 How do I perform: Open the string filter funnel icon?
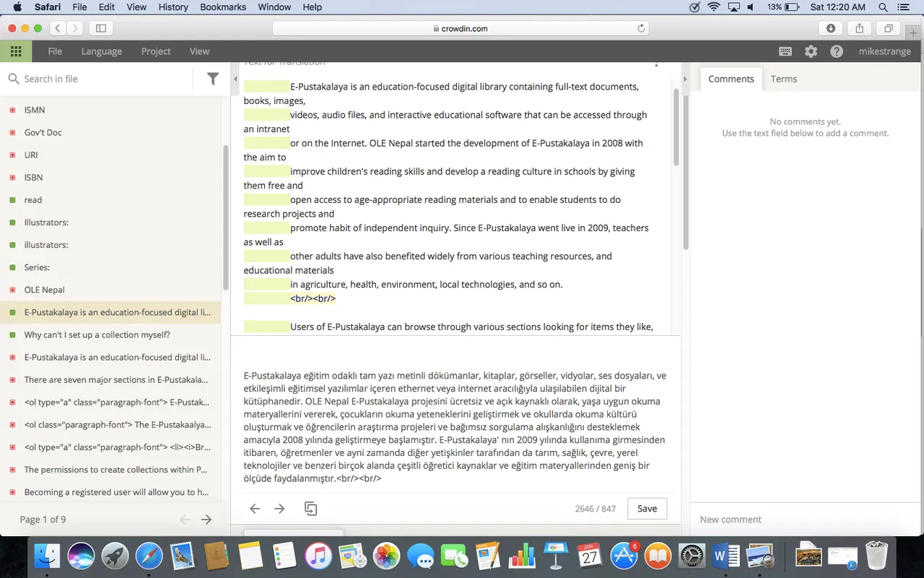coord(213,79)
